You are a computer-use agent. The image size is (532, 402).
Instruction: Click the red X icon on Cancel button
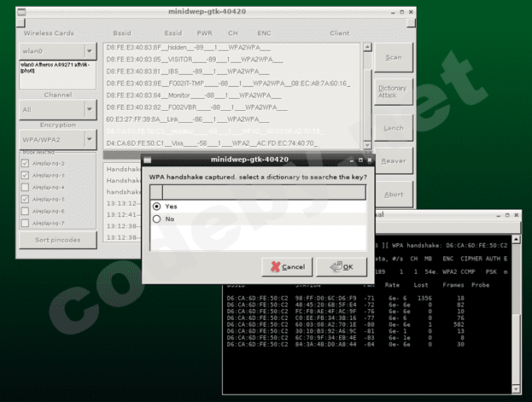pyautogui.click(x=274, y=267)
